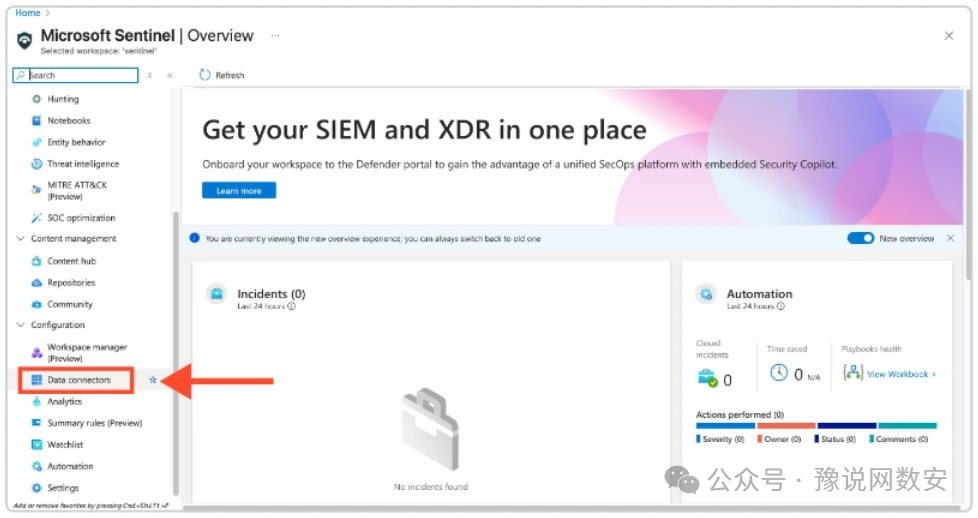Toggle the New overview switch off
The height and width of the screenshot is (518, 978).
pos(860,239)
